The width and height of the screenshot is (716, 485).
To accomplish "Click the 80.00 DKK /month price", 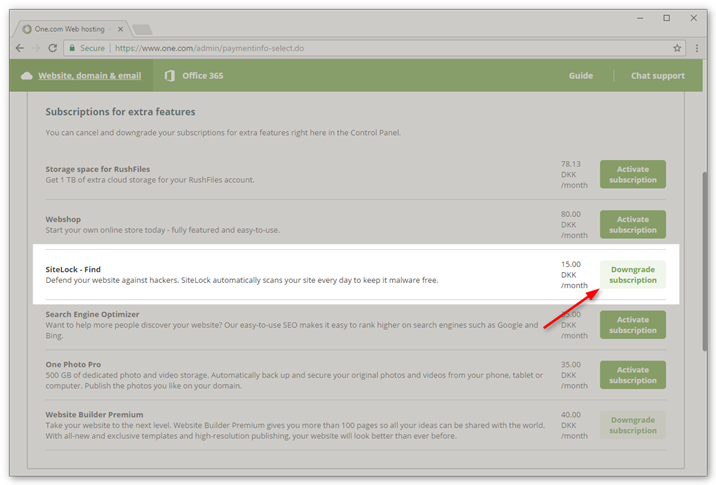I will 574,225.
